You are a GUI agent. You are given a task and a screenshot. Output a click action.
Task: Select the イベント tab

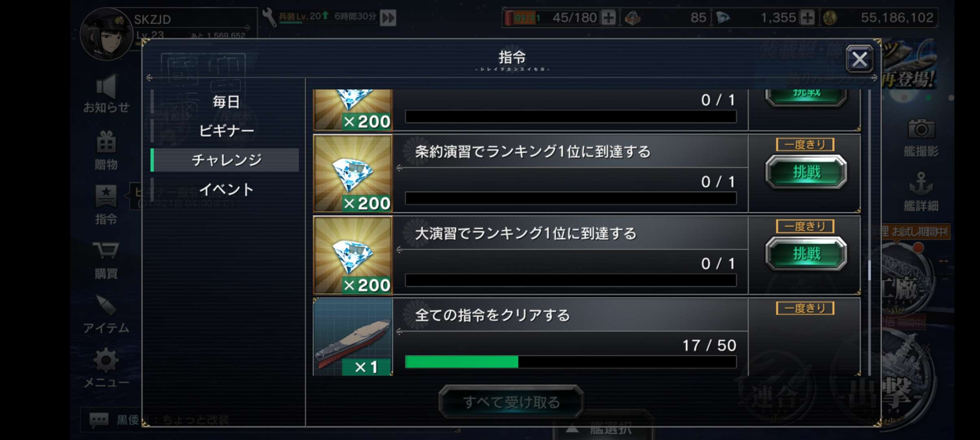click(225, 189)
